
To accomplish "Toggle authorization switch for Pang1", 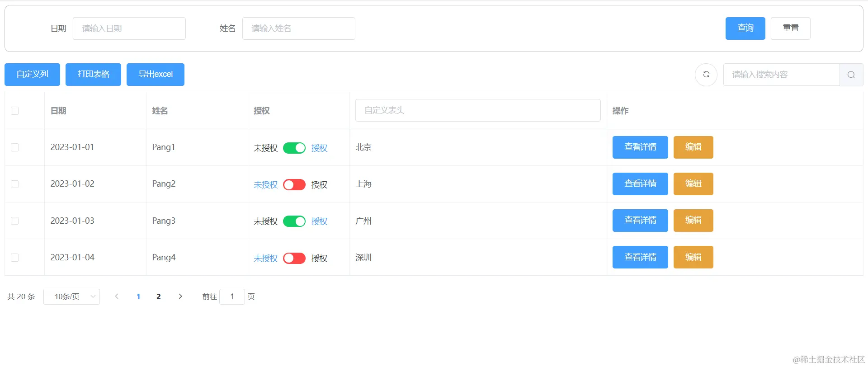I will pos(294,148).
